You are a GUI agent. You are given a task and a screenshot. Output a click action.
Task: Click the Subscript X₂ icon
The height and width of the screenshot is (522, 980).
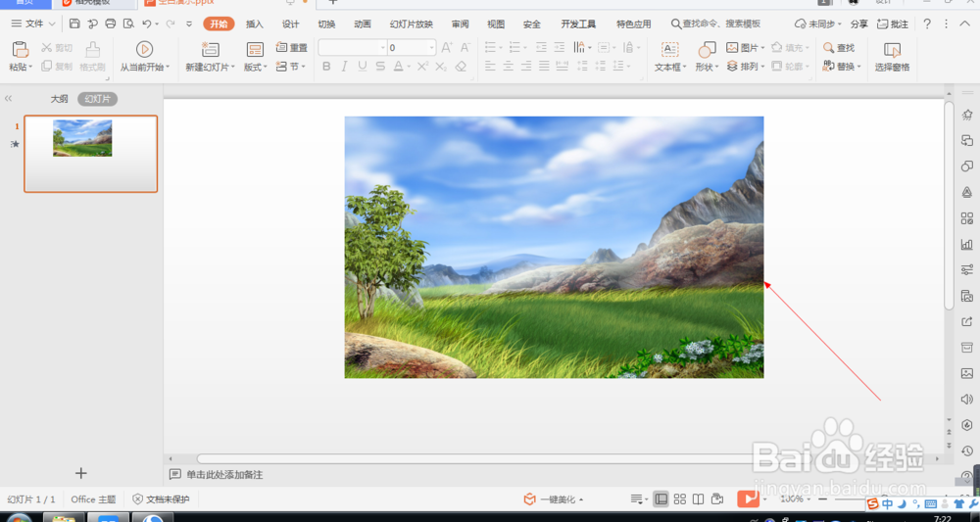(x=441, y=67)
